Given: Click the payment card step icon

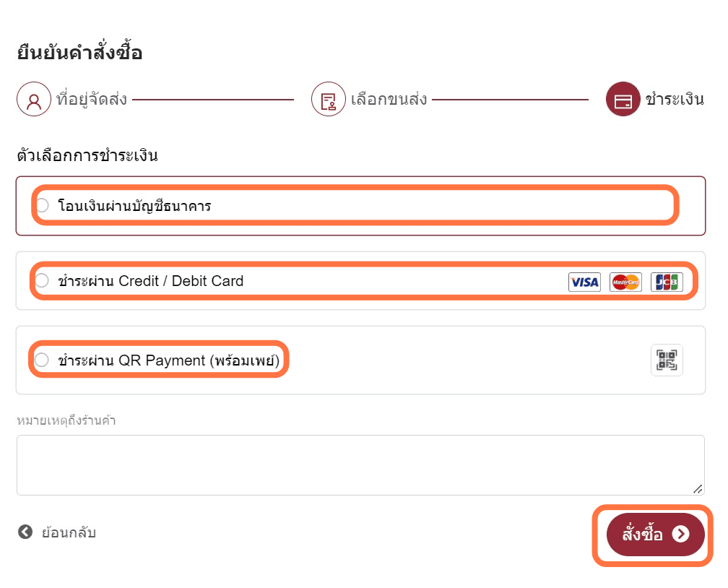Looking at the screenshot, I should click(623, 100).
